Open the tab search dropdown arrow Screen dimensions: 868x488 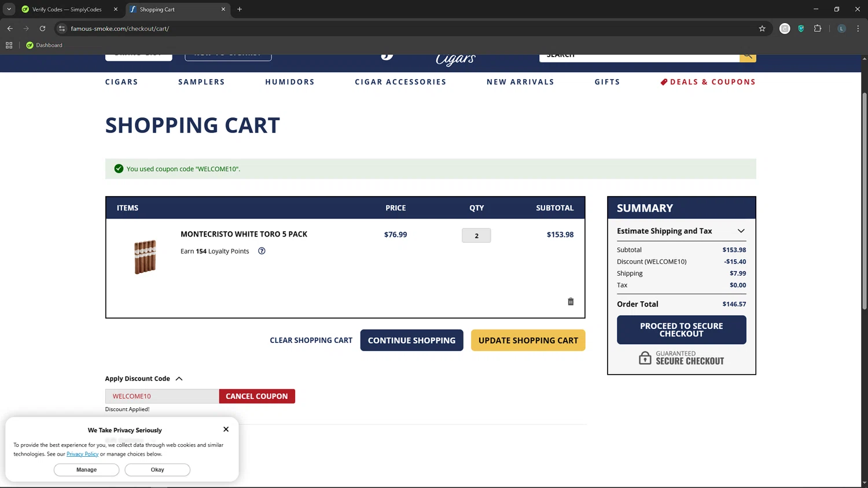[x=9, y=9]
